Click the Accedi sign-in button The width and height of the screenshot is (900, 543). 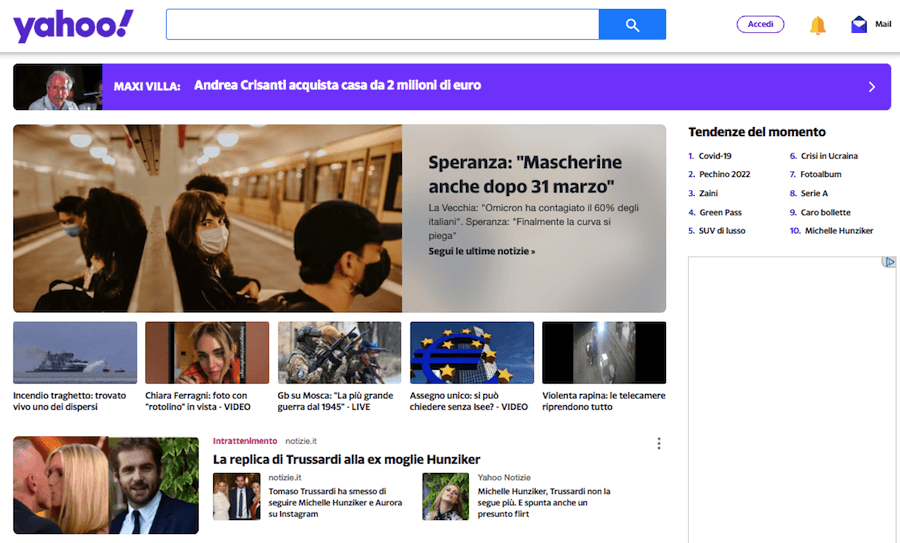760,24
